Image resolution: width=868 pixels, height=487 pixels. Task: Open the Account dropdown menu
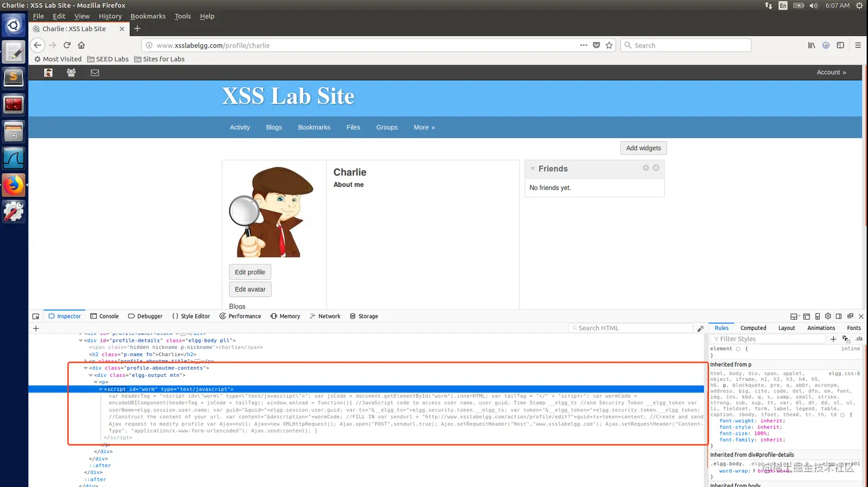click(x=831, y=72)
